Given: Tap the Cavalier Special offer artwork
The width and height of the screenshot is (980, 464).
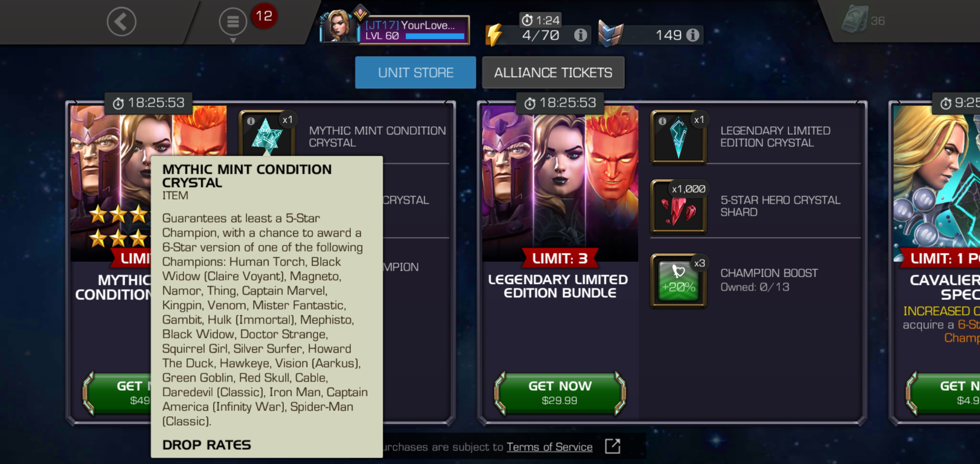Looking at the screenshot, I should click(x=936, y=183).
